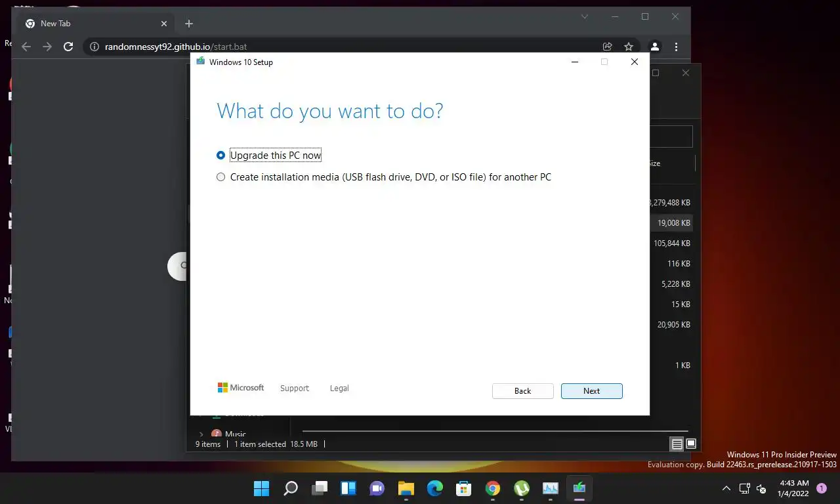
Task: Go forward in Chrome browser
Action: (47, 47)
